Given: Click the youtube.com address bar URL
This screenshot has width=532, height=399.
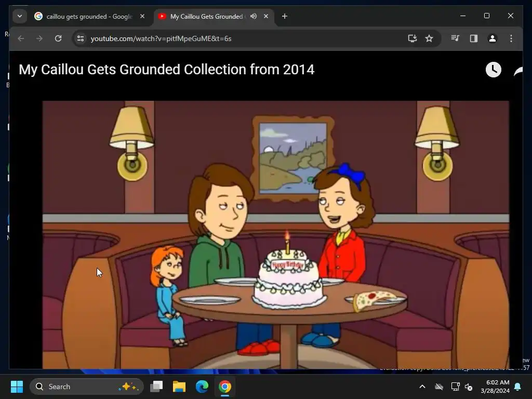Looking at the screenshot, I should (x=161, y=38).
